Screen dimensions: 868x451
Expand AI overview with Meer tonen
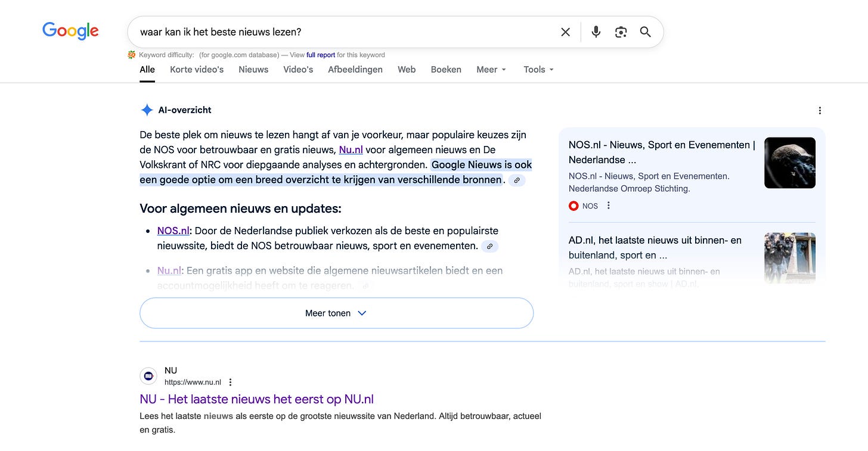(336, 313)
